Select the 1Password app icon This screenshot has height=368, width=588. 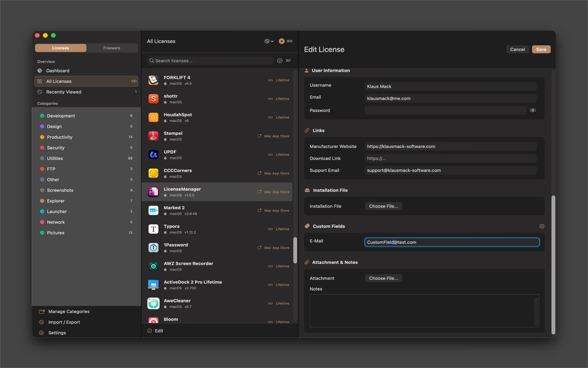pos(153,247)
